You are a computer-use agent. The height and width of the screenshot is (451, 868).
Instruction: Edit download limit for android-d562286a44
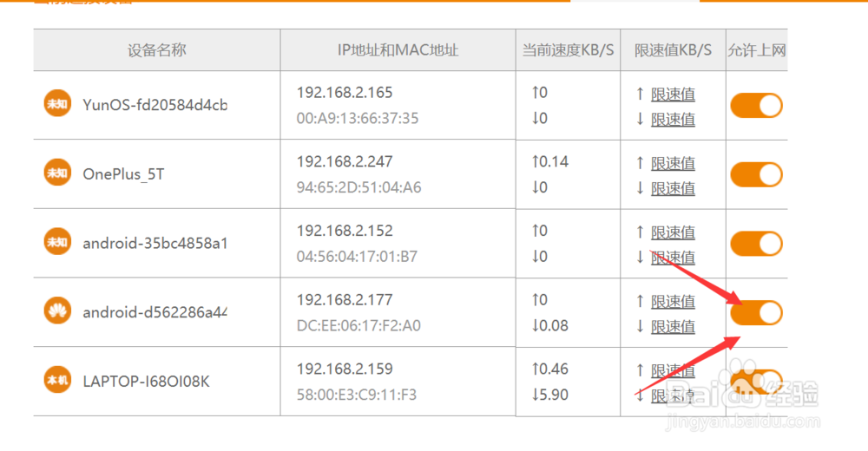click(673, 327)
